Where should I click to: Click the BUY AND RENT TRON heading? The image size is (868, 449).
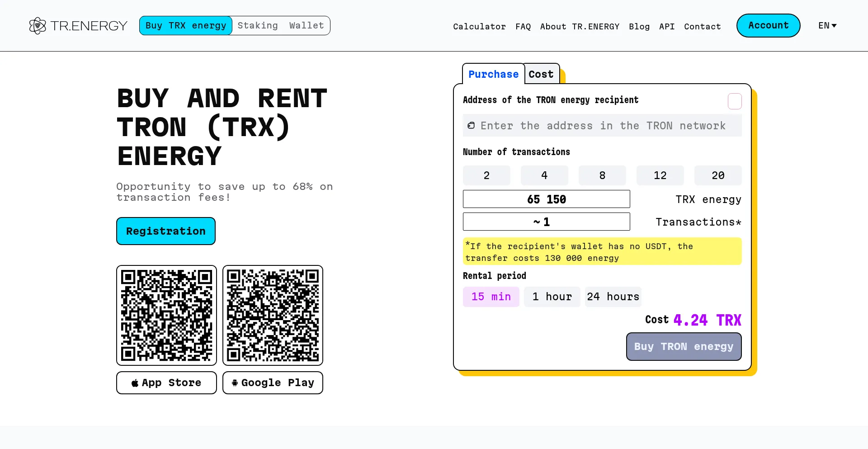(x=222, y=127)
